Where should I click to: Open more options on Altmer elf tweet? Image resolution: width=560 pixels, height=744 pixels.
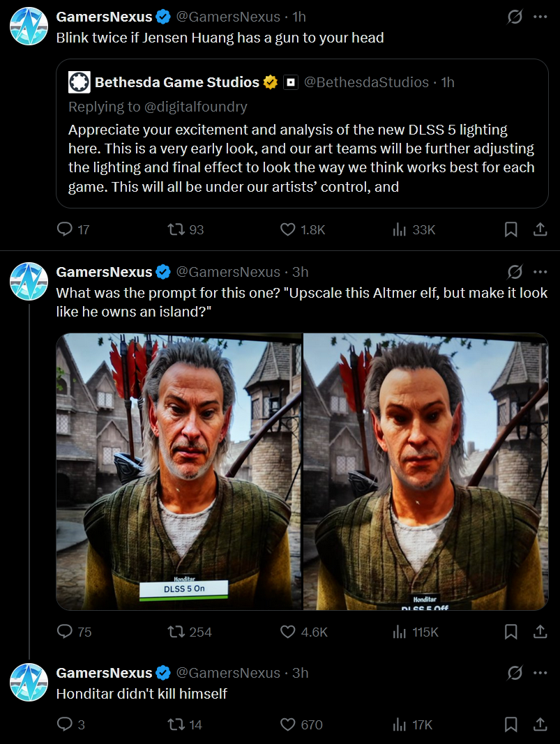(540, 272)
